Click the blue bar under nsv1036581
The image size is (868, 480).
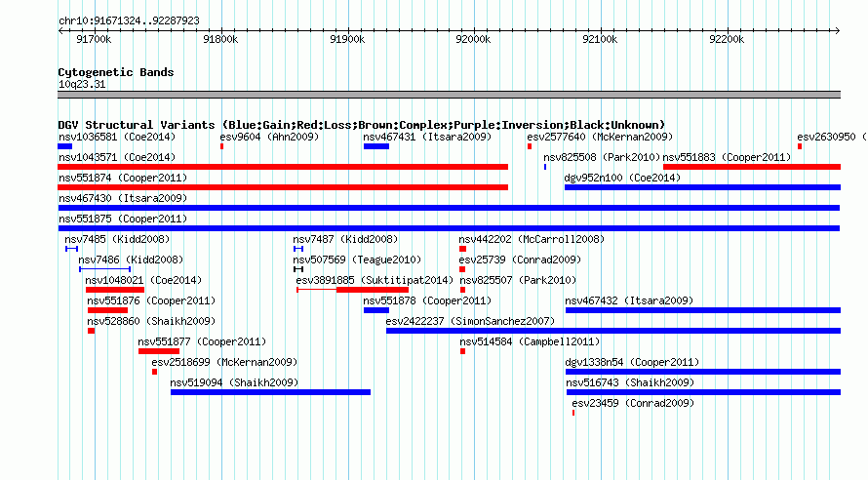click(x=64, y=146)
